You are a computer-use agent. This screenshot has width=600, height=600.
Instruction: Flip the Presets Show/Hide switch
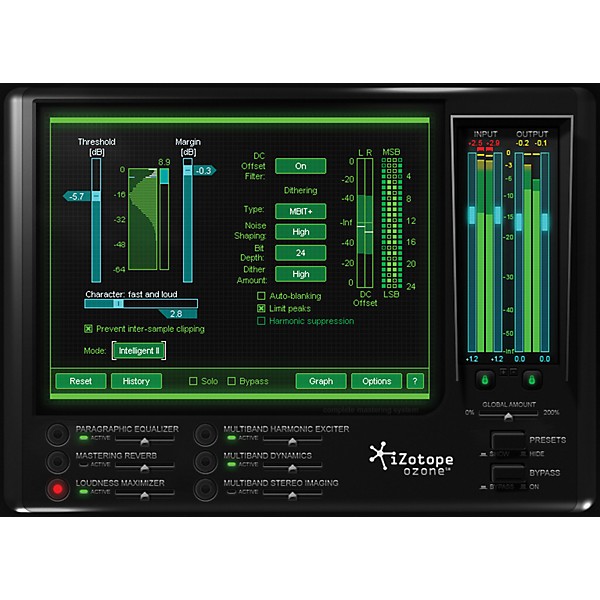pyautogui.click(x=507, y=441)
